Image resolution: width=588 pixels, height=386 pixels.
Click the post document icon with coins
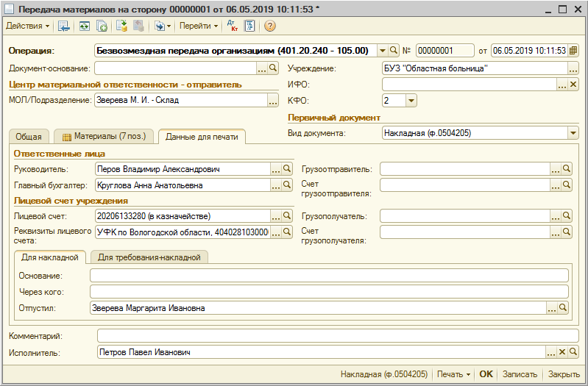pos(121,26)
